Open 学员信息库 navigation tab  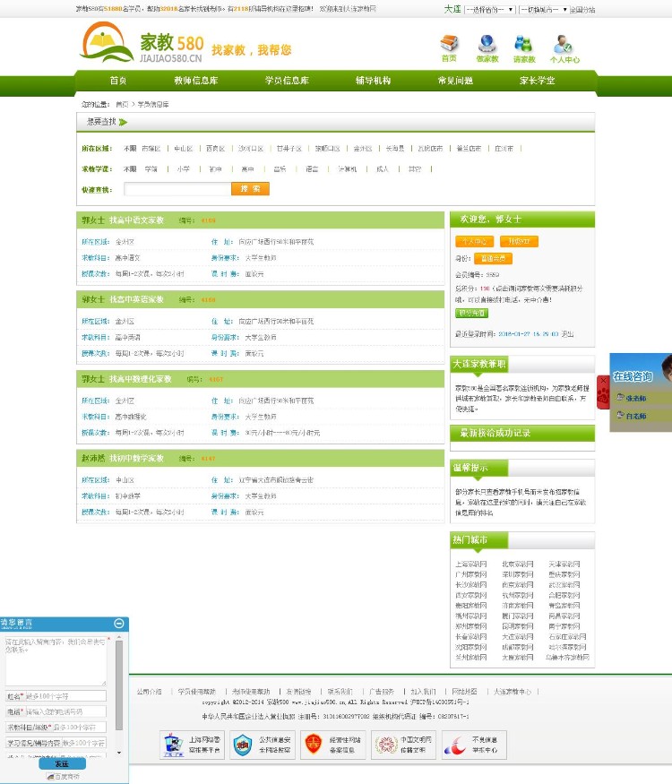(x=287, y=81)
